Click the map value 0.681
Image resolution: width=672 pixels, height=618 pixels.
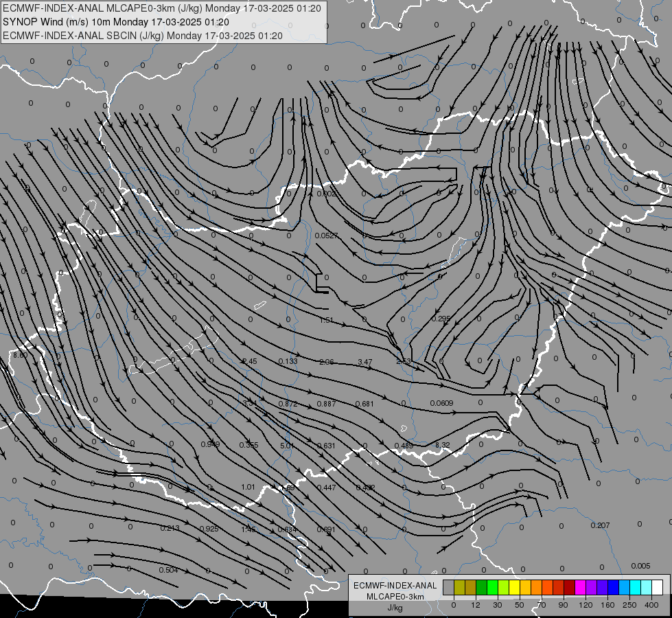(364, 404)
